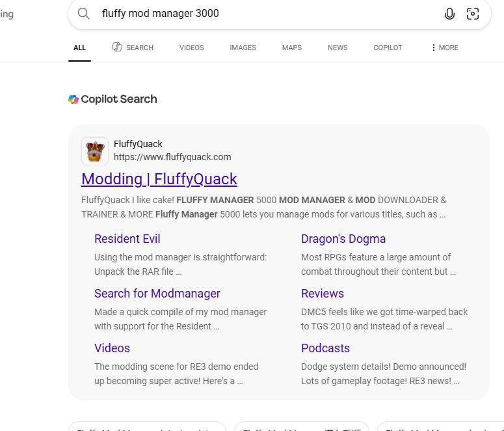Open the Resident Evil sitelink
This screenshot has width=504, height=431.
(127, 239)
